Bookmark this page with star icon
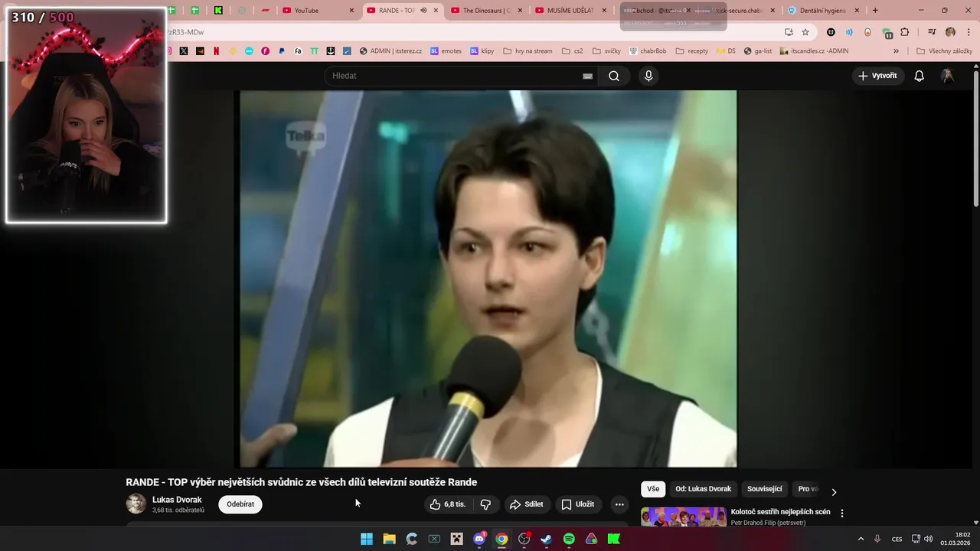The width and height of the screenshot is (980, 551). point(805,32)
